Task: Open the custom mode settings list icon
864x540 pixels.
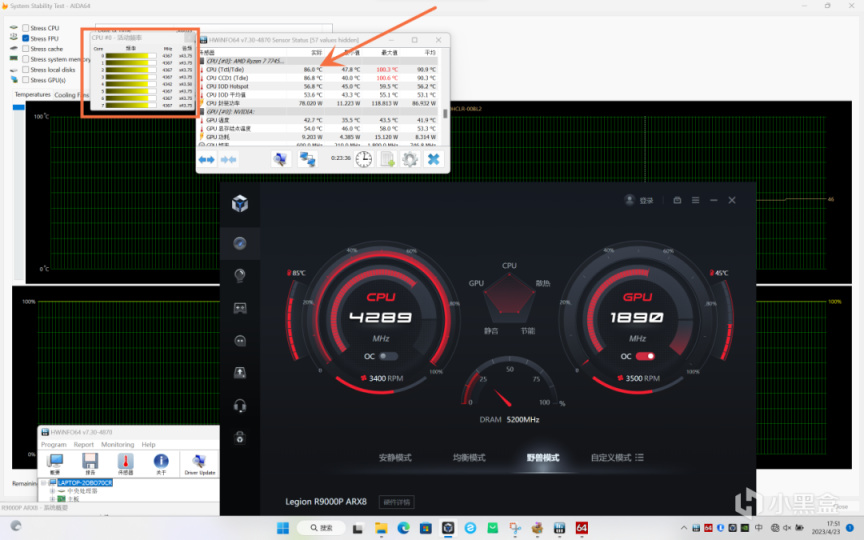Action: [639, 457]
